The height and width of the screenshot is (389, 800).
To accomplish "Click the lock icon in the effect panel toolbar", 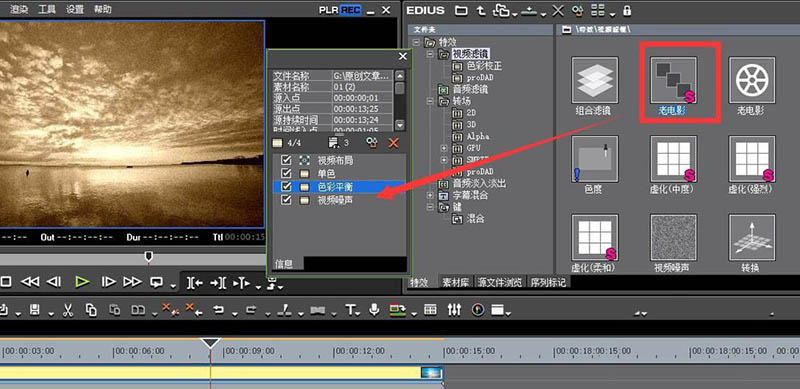I will [x=627, y=10].
